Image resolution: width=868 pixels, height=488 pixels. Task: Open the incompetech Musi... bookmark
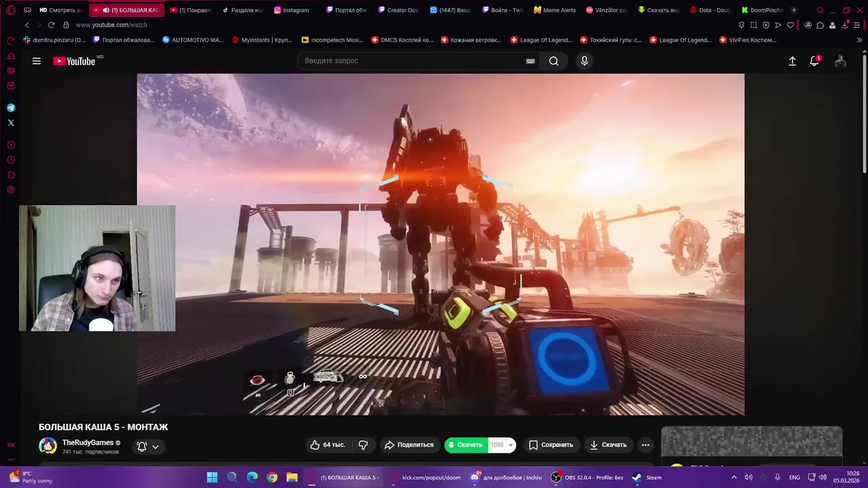pyautogui.click(x=332, y=40)
